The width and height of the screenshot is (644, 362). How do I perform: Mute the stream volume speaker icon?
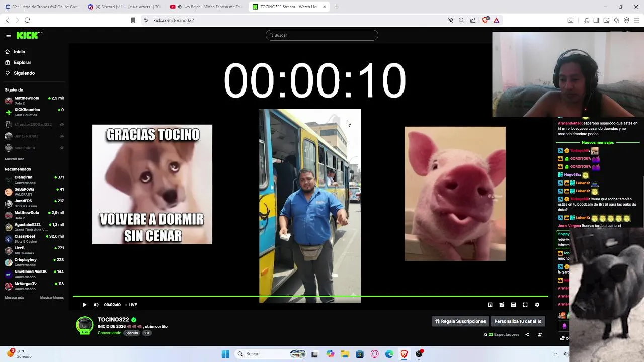(96, 305)
